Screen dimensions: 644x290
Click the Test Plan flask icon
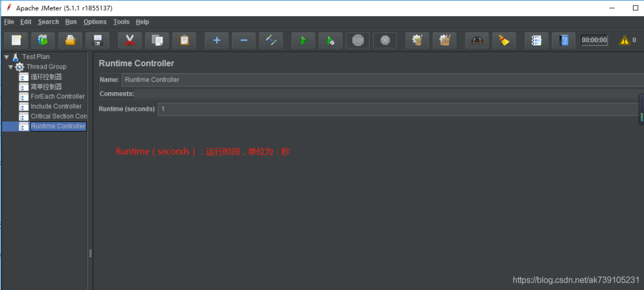point(16,57)
